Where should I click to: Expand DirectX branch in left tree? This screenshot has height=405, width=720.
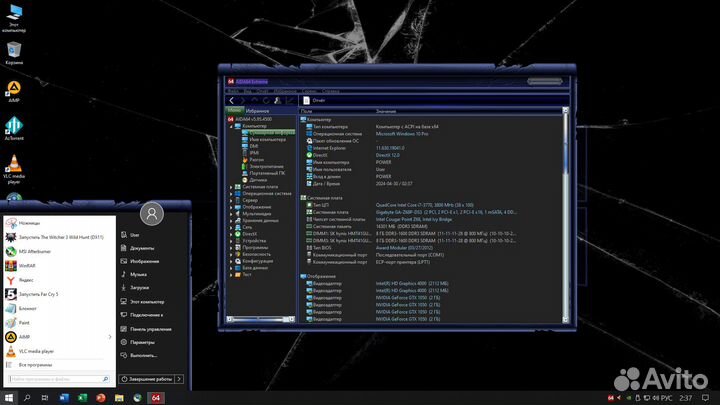tap(231, 234)
